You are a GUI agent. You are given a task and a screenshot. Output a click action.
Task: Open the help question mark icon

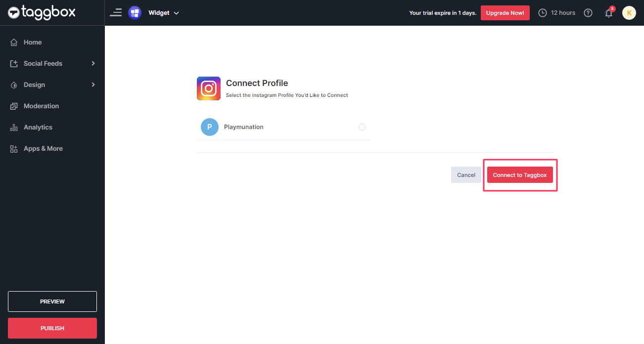coord(588,12)
